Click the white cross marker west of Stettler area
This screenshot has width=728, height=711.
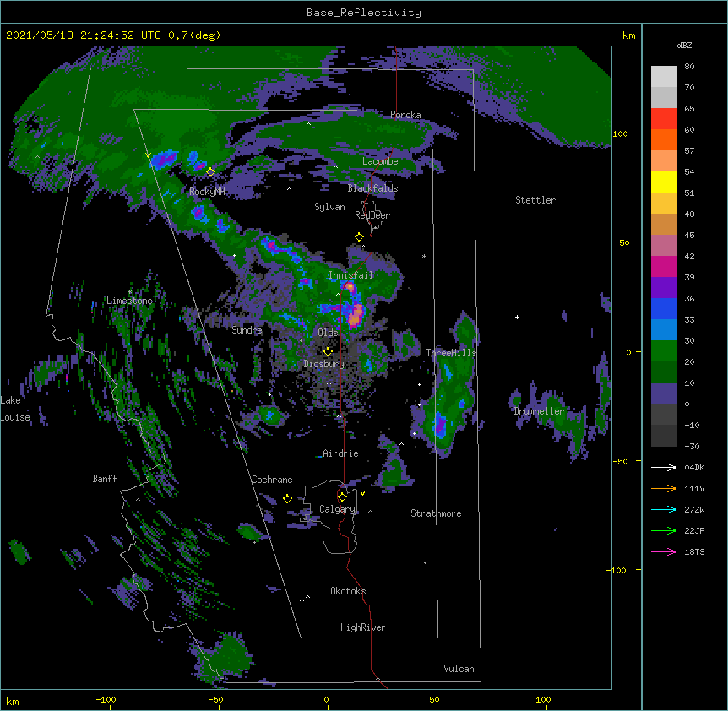(x=517, y=317)
